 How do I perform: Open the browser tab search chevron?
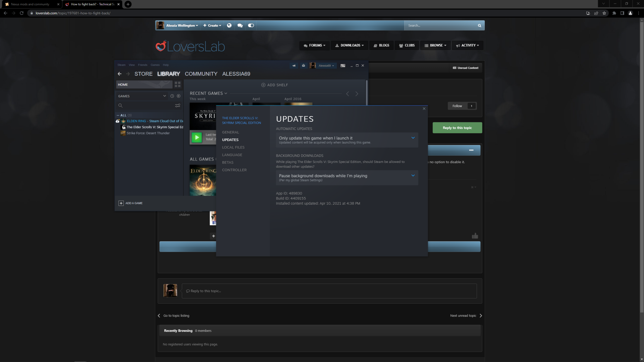click(603, 4)
